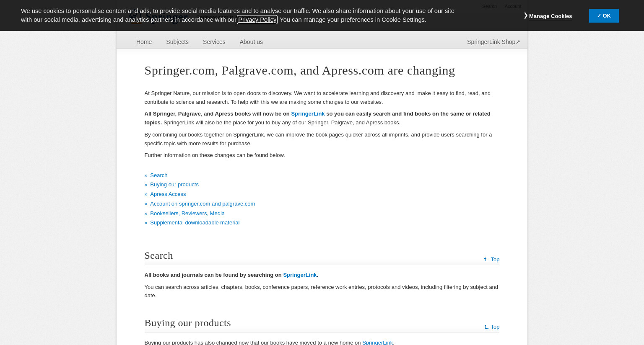The image size is (644, 345).
Task: Open Booksellers, Reviewers, Media link
Action: [187, 214]
